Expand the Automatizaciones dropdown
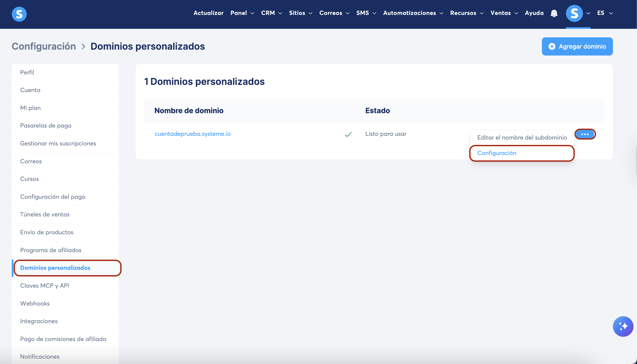The image size is (637, 364). pyautogui.click(x=413, y=13)
